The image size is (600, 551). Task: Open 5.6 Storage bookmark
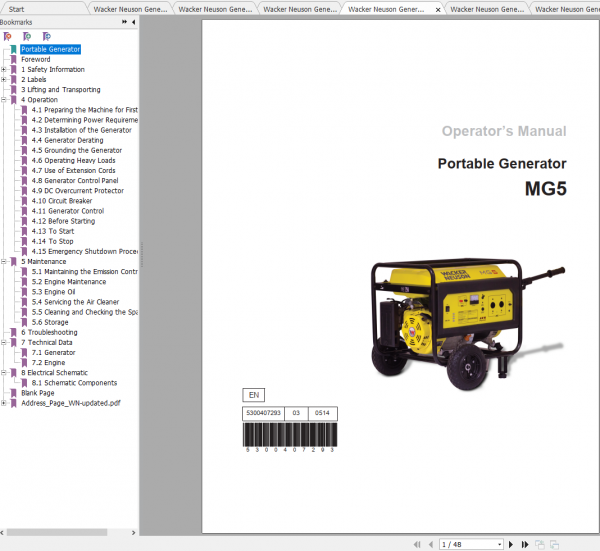click(50, 322)
